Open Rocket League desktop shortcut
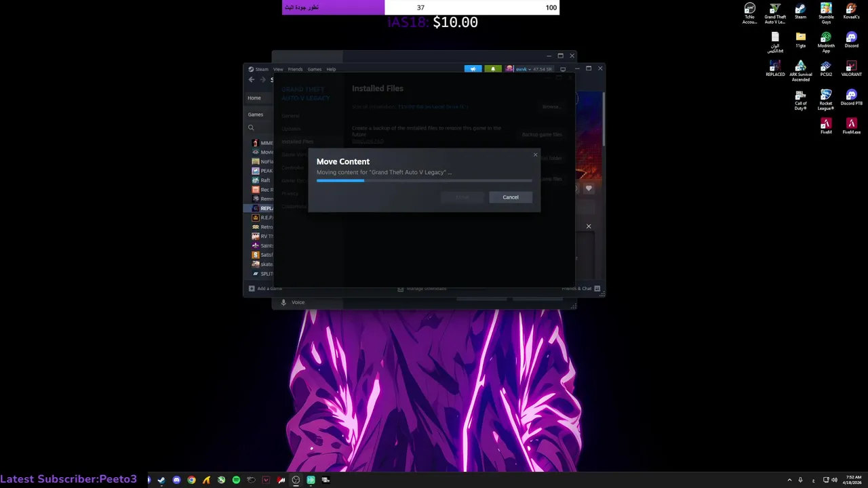This screenshot has width=868, height=488. pyautogui.click(x=826, y=100)
